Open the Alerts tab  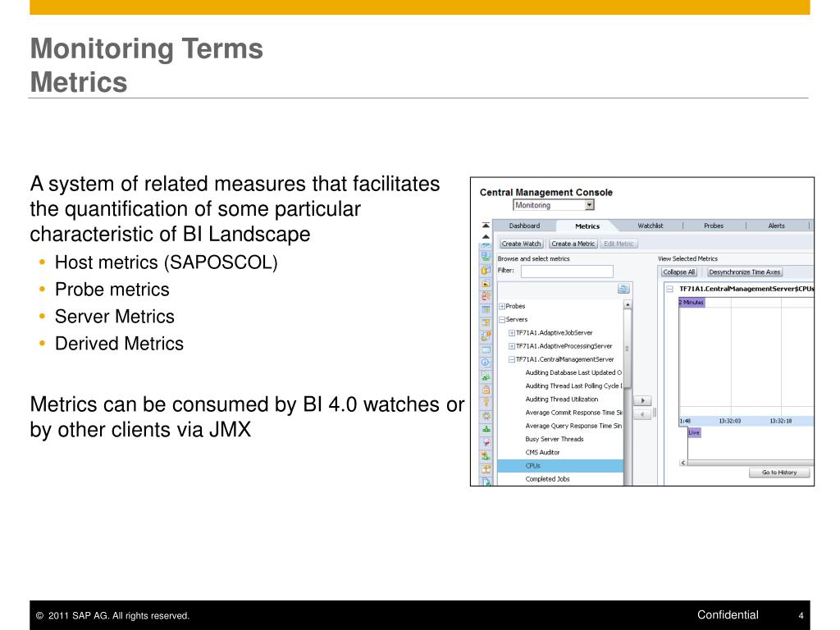pyautogui.click(x=776, y=226)
